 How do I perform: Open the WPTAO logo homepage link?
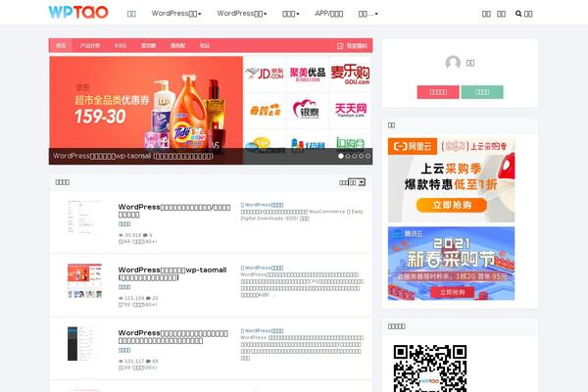click(78, 13)
